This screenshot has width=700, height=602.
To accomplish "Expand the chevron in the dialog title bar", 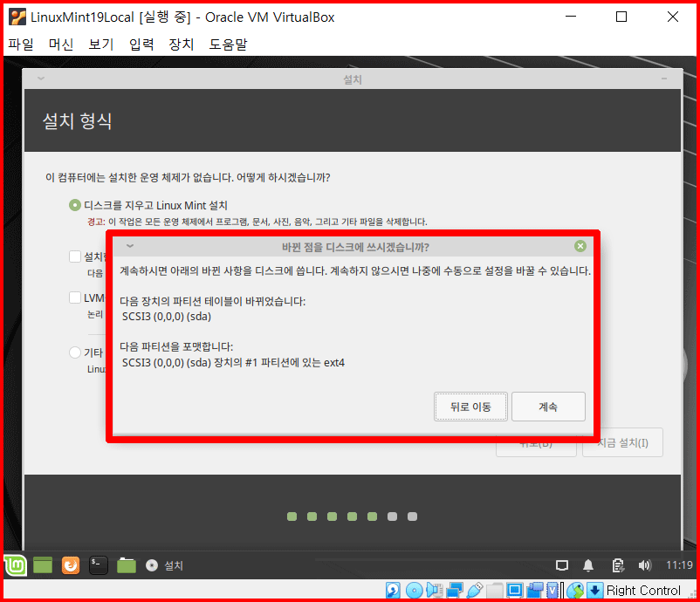I will (x=130, y=246).
